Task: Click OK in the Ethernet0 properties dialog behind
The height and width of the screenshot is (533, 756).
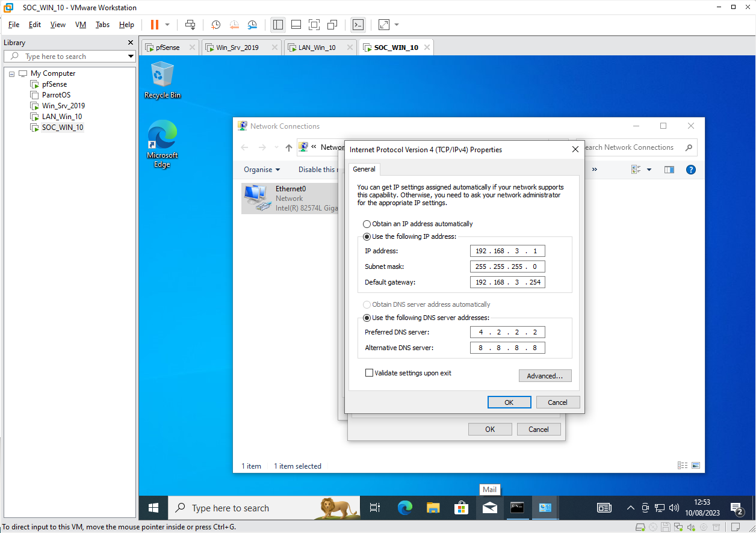Action: tap(490, 430)
